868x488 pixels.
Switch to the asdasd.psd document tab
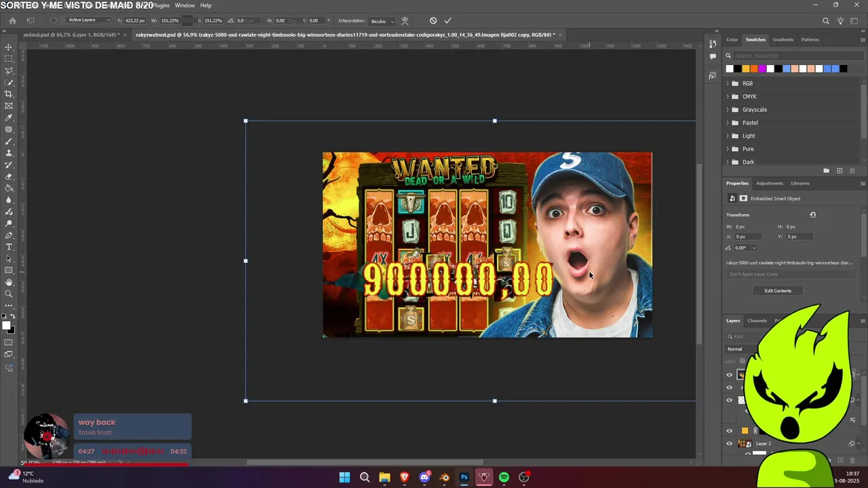click(71, 35)
